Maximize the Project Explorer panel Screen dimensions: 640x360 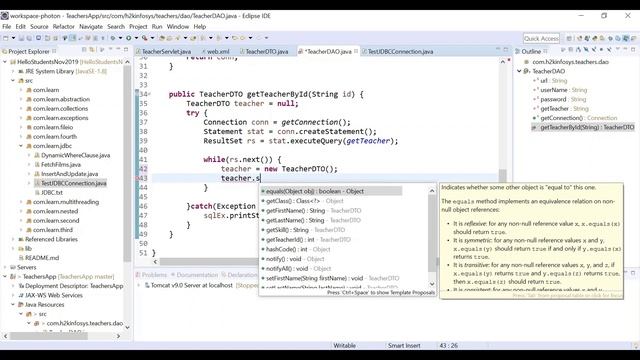pos(126,49)
